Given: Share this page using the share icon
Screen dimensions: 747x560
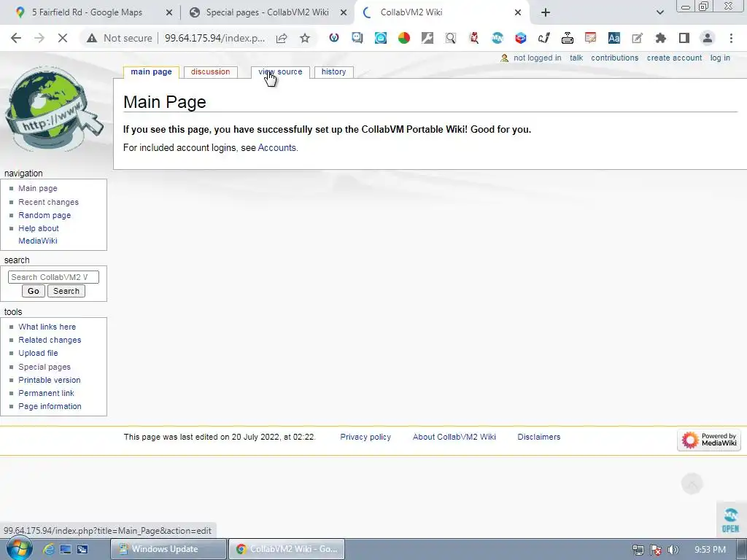Looking at the screenshot, I should tap(282, 38).
